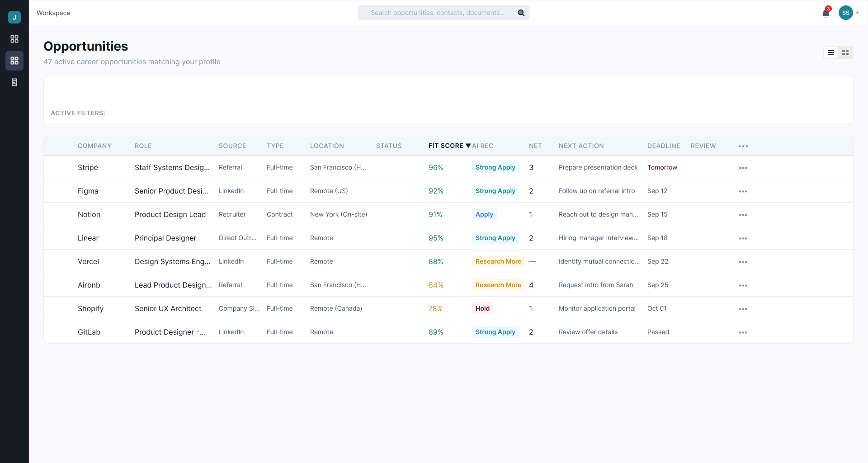Open the Linear row actions menu
This screenshot has width=868, height=463.
[743, 238]
